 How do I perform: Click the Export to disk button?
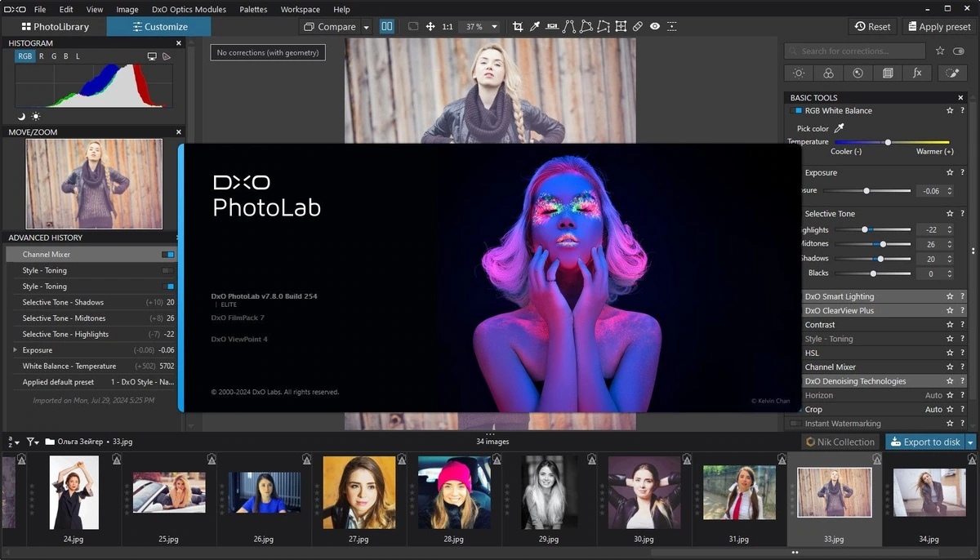925,442
